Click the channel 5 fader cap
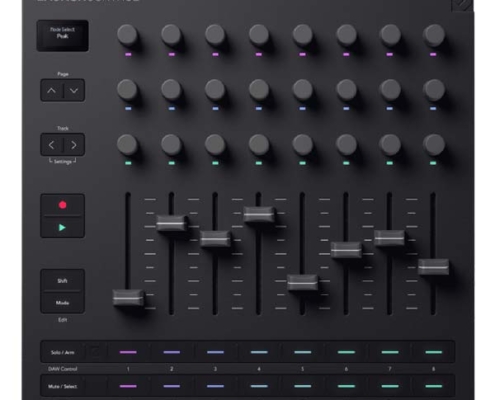 pos(302,283)
